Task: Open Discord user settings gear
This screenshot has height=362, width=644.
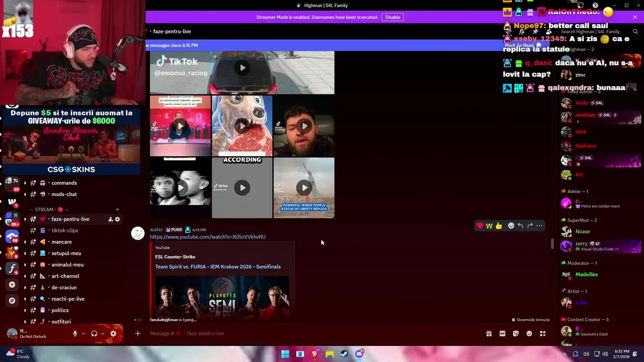Action: click(x=113, y=333)
